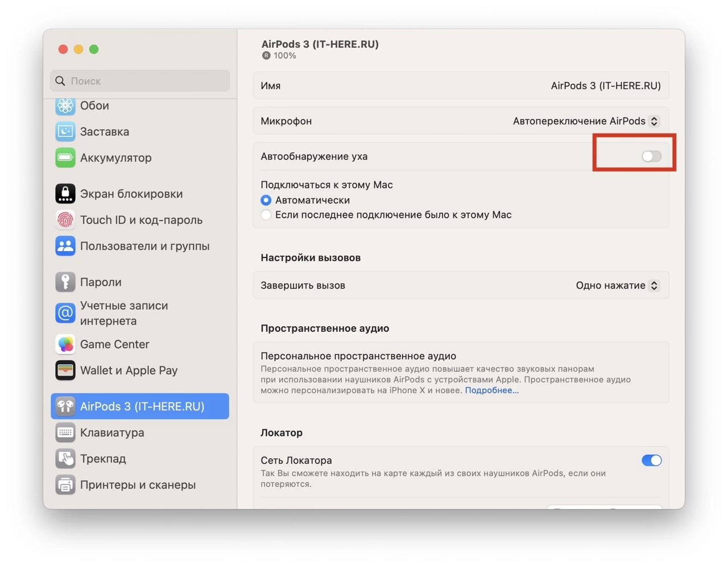
Task: Click the green Battery (Аккумулятор) icon
Action: coord(65,158)
